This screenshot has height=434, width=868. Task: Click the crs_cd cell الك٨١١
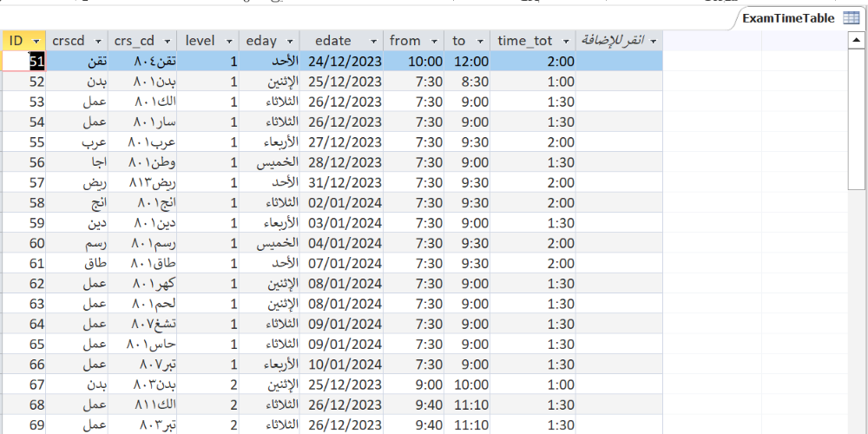(x=143, y=404)
